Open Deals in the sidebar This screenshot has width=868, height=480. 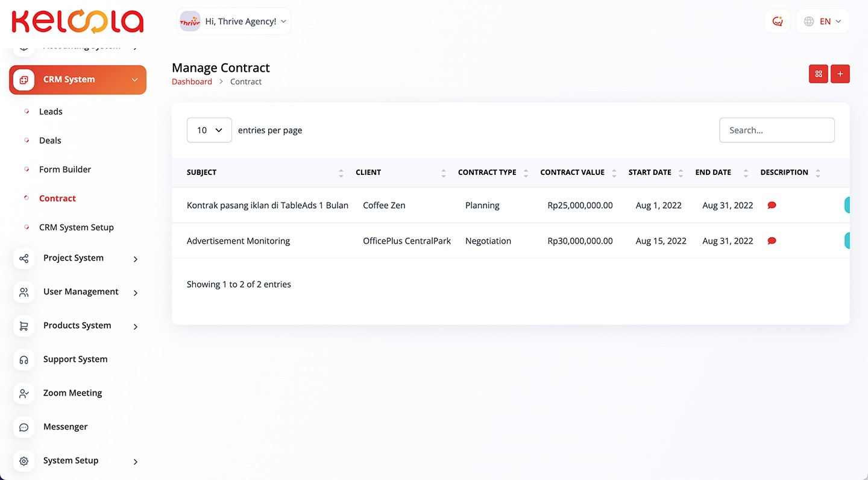(x=50, y=141)
